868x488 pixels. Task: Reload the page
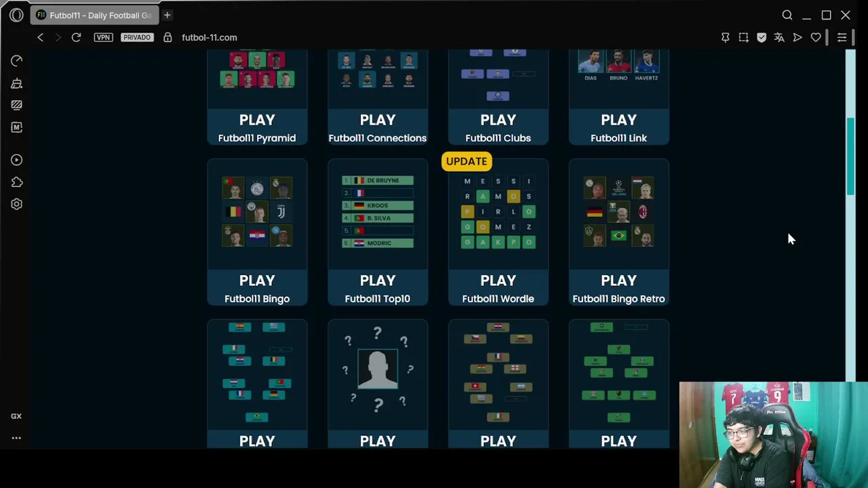pos(76,37)
